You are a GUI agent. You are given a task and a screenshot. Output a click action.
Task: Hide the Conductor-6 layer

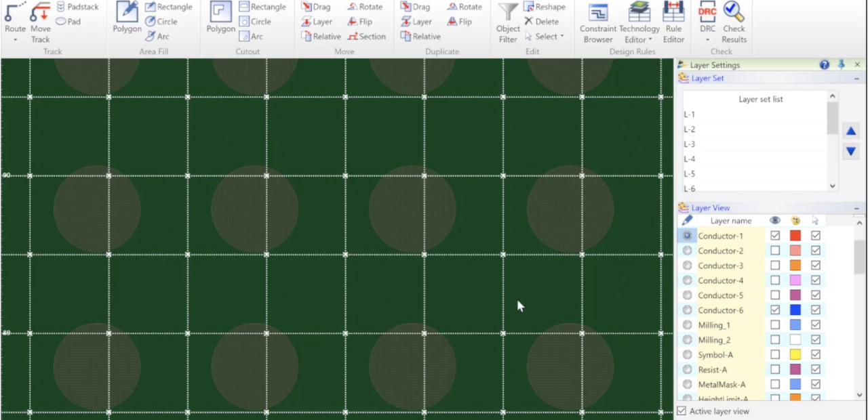774,310
